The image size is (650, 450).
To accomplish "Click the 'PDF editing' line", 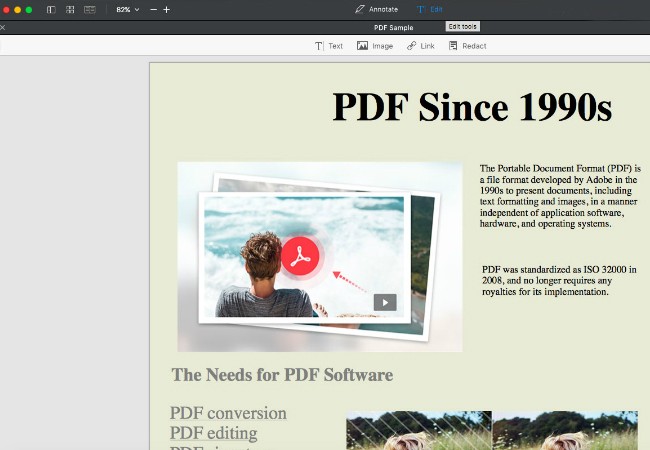I will 213,433.
